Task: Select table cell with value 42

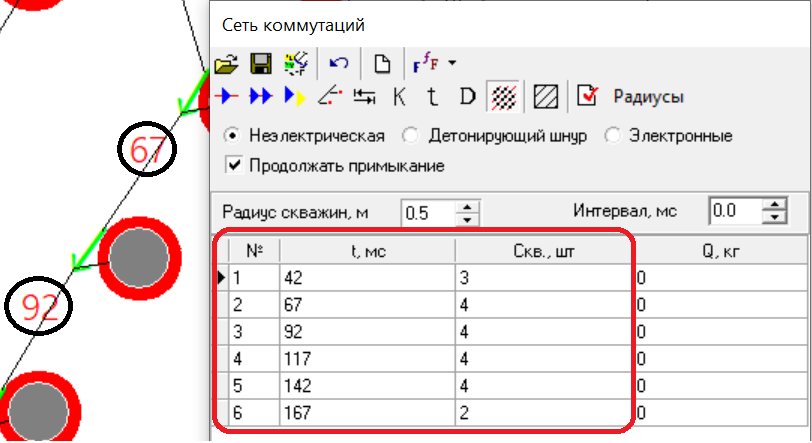Action: click(368, 278)
